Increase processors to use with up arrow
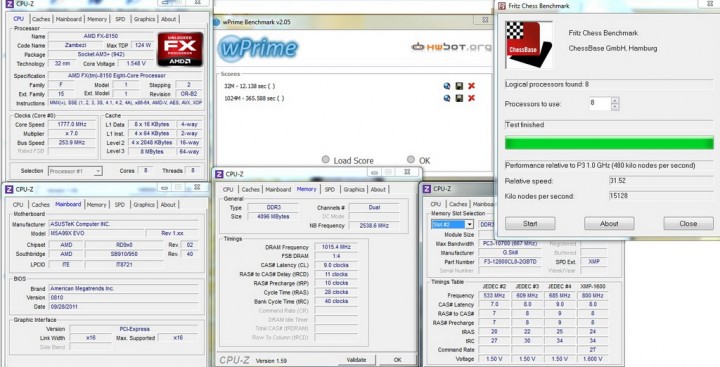Image resolution: width=720 pixels, height=367 pixels. tap(615, 100)
